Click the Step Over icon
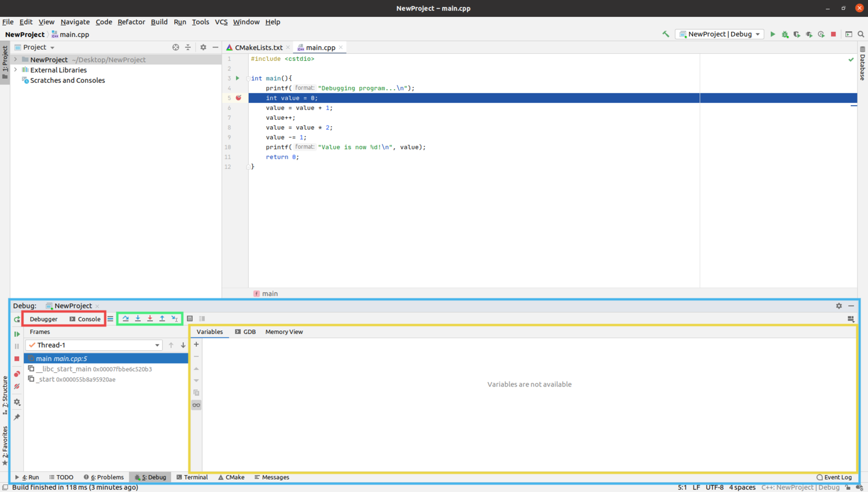Viewport: 868px width, 492px height. pos(125,318)
